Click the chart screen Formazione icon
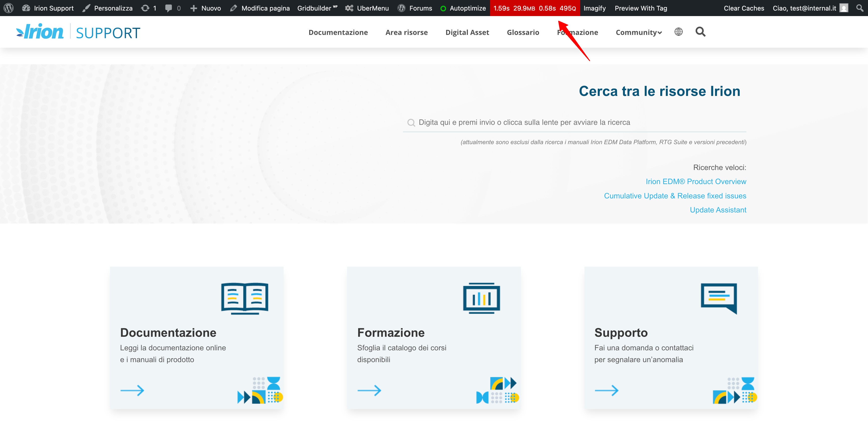 tap(481, 298)
